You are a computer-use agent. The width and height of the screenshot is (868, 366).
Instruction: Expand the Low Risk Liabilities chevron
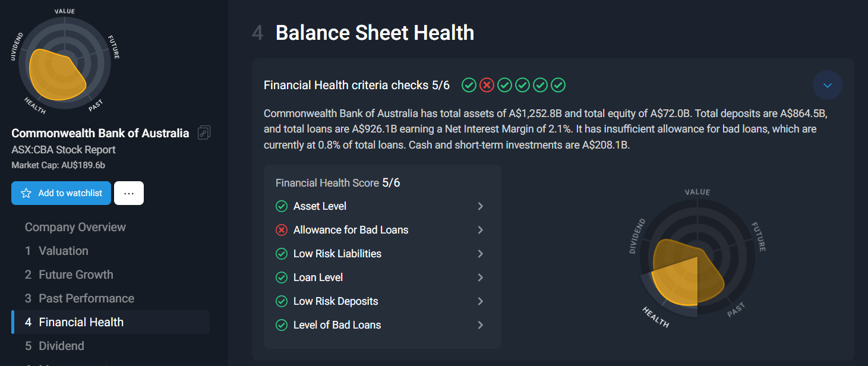click(x=481, y=254)
